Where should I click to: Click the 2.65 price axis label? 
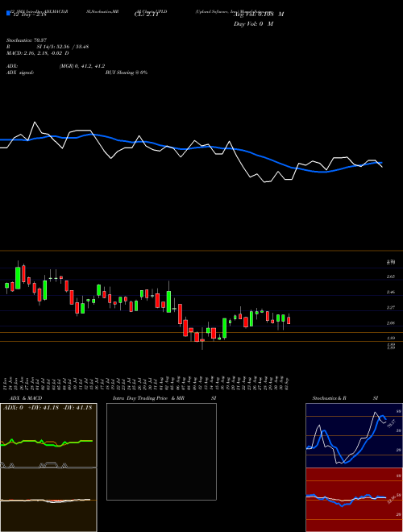pos(391,276)
